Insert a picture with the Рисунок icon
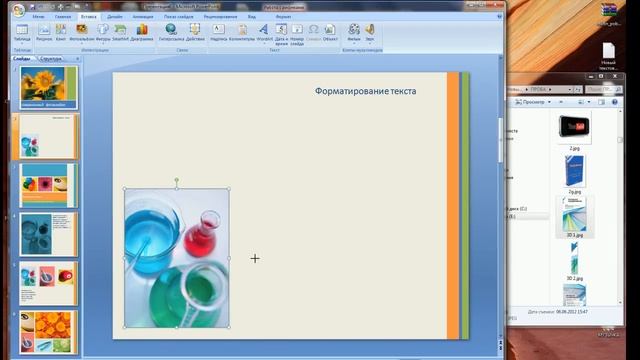 coord(44,33)
